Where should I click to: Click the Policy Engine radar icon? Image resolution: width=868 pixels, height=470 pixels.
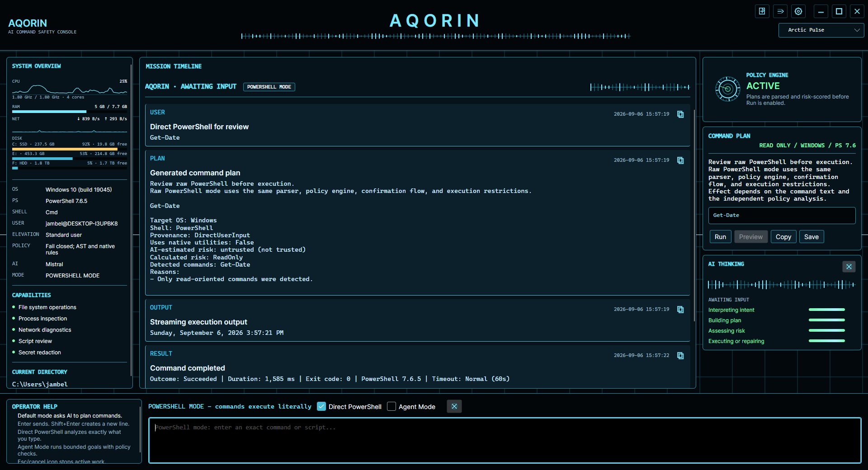(728, 89)
